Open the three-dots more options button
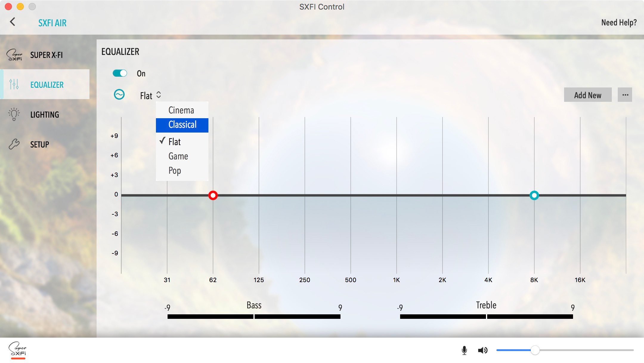 [625, 95]
